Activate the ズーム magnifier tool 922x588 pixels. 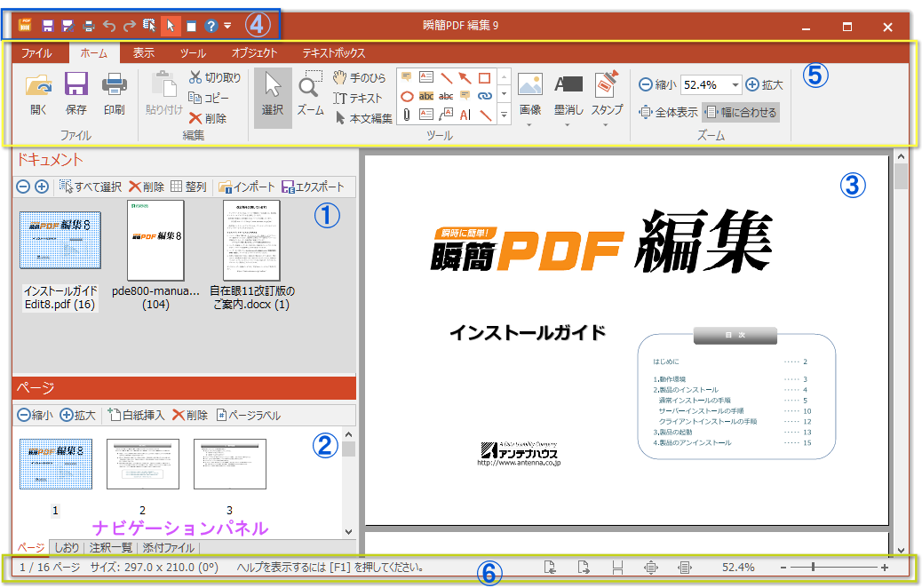311,94
